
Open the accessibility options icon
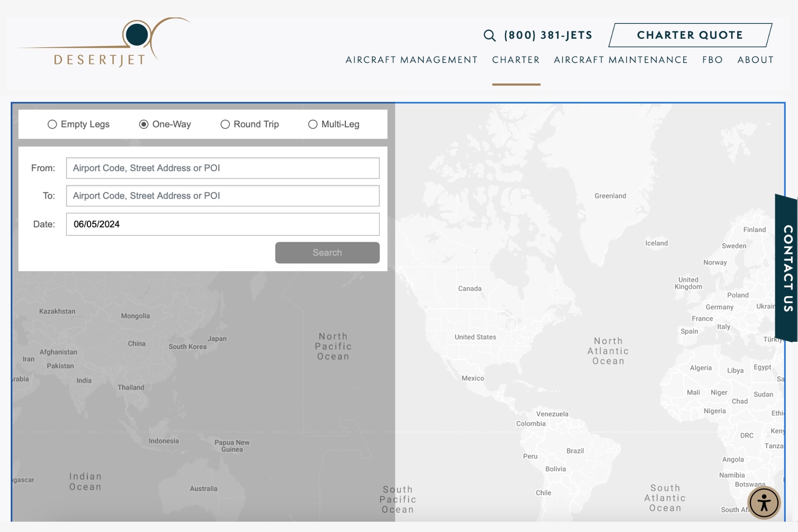(x=764, y=503)
